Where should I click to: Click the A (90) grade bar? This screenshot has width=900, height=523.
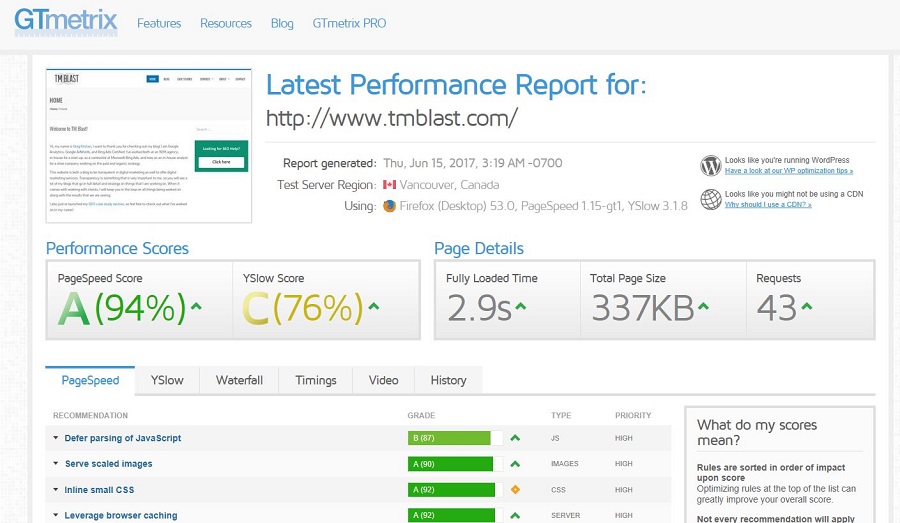(455, 464)
